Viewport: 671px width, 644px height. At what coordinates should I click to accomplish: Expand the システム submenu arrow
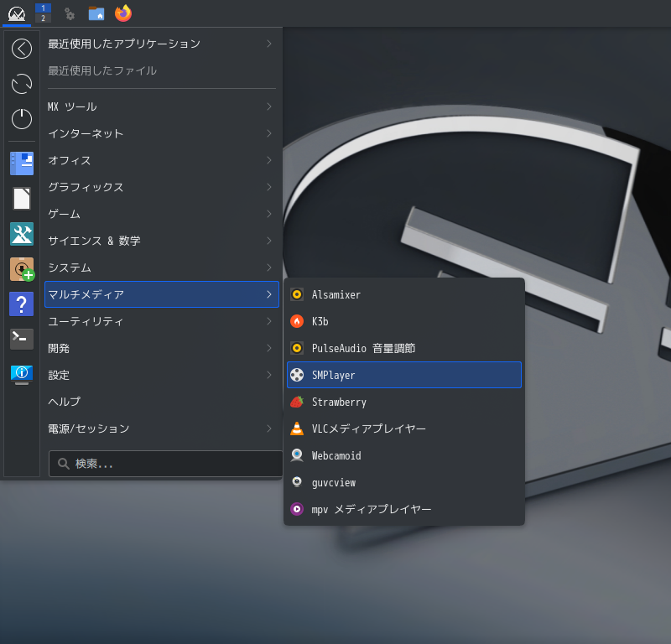coord(269,267)
